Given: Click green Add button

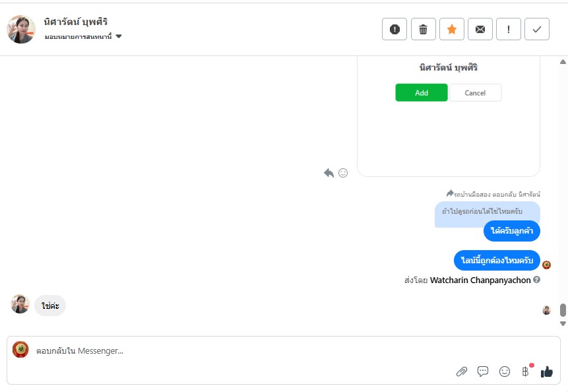Looking at the screenshot, I should click(x=422, y=93).
